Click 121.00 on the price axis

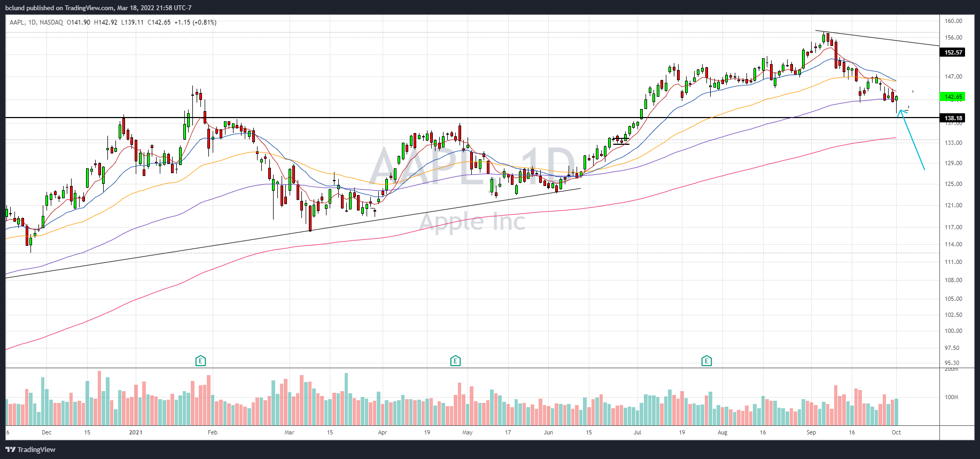click(953, 206)
